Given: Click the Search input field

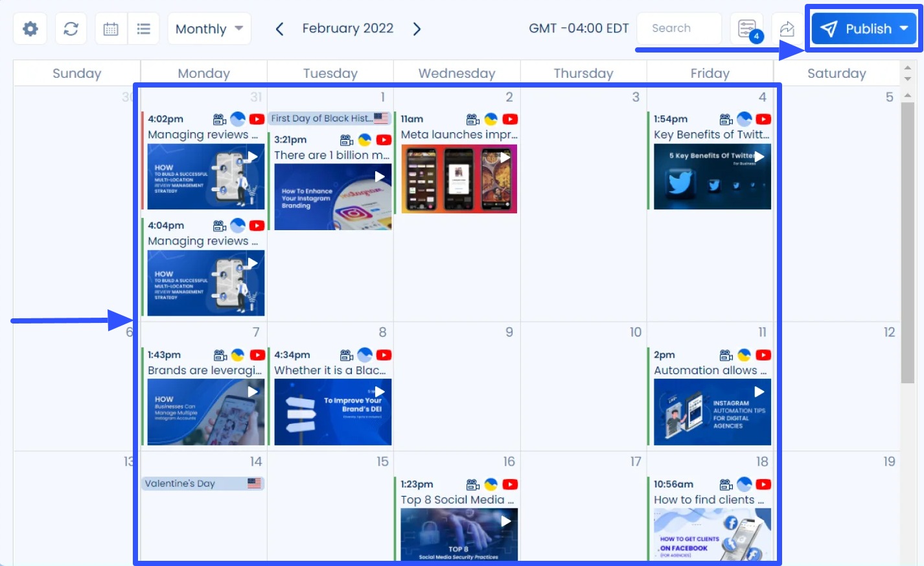Looking at the screenshot, I should tap(678, 29).
